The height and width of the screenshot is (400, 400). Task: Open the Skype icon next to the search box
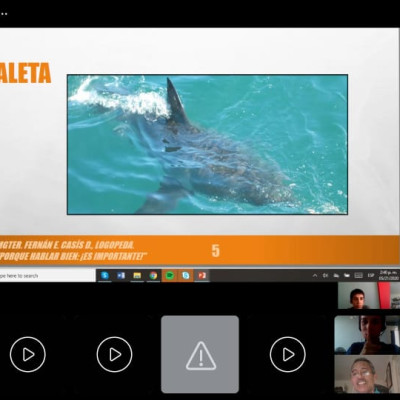pyautogui.click(x=105, y=276)
